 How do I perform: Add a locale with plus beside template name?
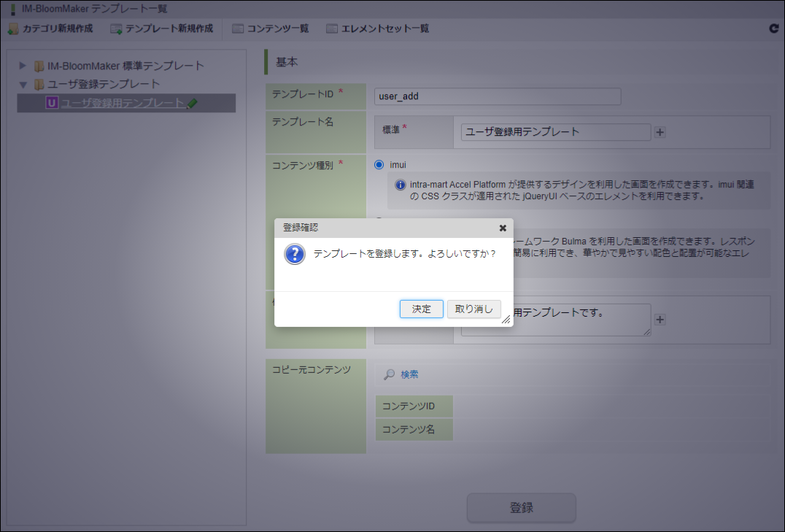coord(660,132)
